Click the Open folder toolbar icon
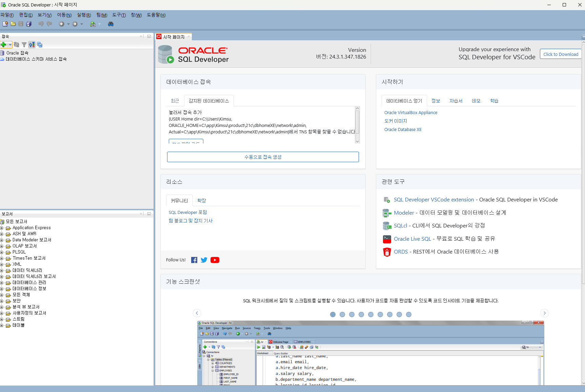Screen dimensions: 585x392 pyautogui.click(x=13, y=24)
